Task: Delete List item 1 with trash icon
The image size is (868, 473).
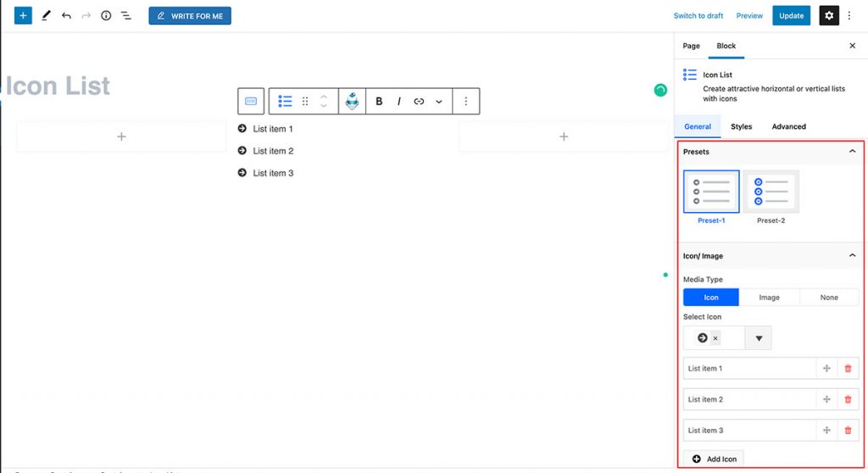Action: click(x=848, y=369)
